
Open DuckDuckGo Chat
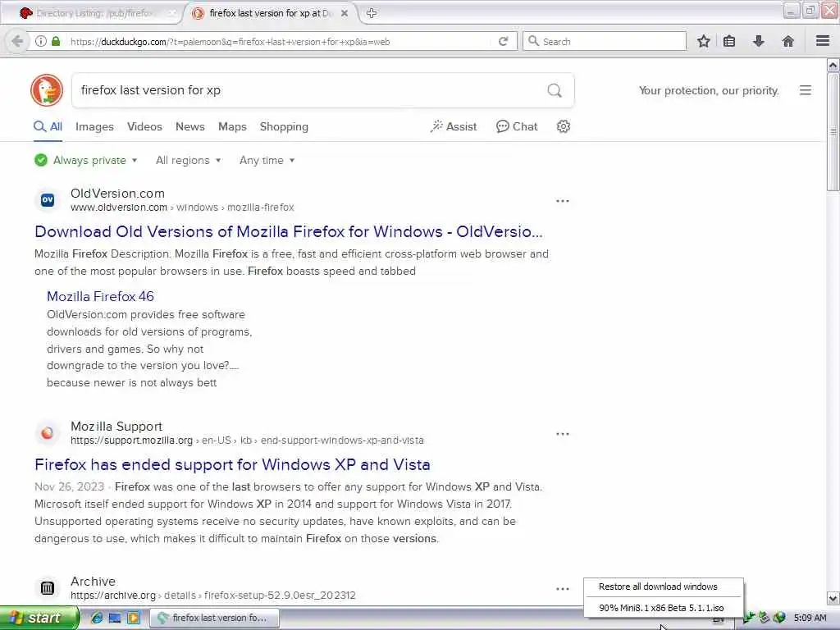click(517, 127)
